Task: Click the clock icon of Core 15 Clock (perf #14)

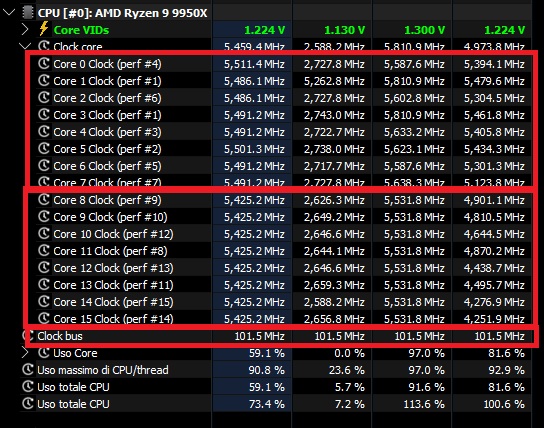Action: 44,318
